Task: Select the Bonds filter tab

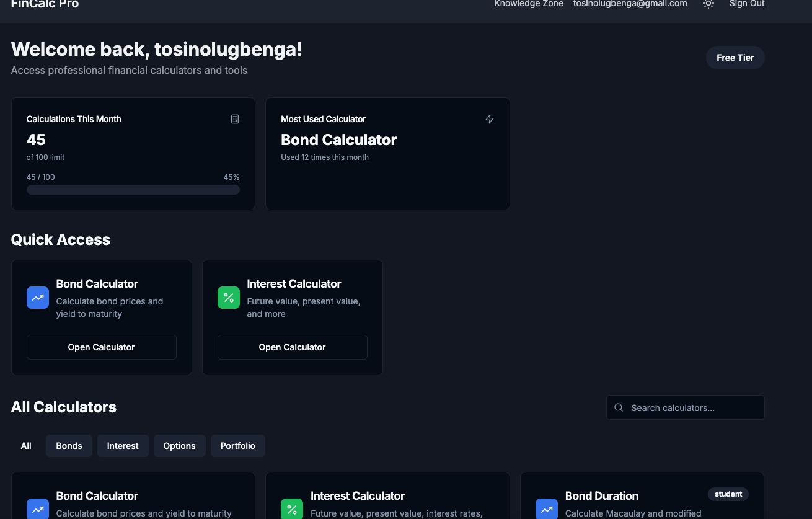Action: click(x=69, y=446)
